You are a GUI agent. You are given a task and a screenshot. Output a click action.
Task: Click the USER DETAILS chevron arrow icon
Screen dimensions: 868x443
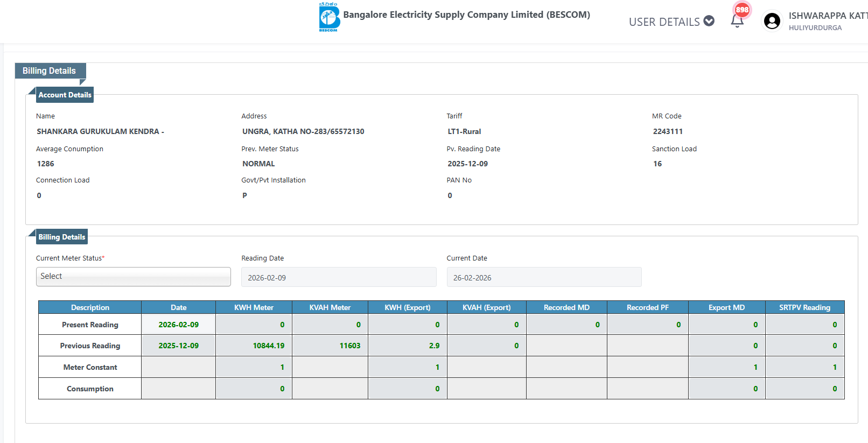(x=709, y=21)
